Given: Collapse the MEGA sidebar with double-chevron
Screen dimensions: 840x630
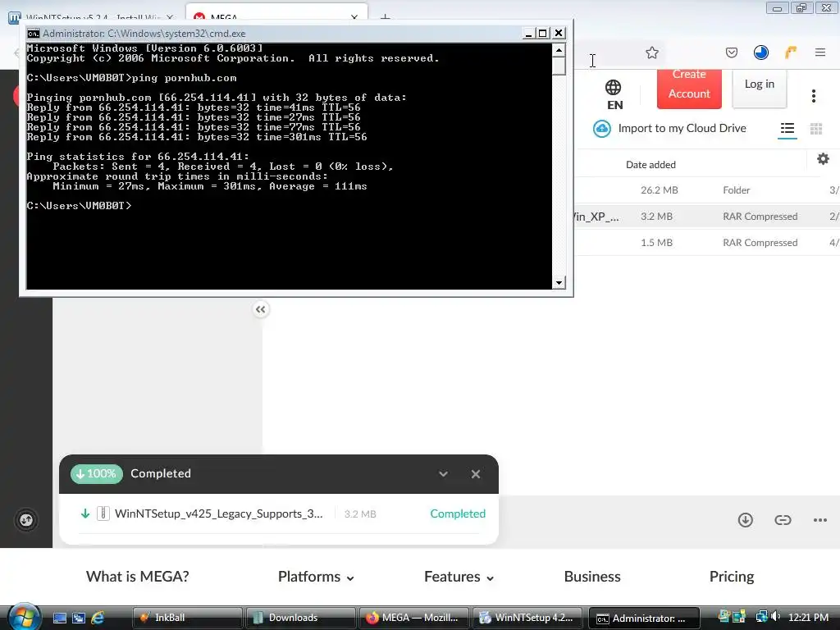Looking at the screenshot, I should tap(260, 309).
